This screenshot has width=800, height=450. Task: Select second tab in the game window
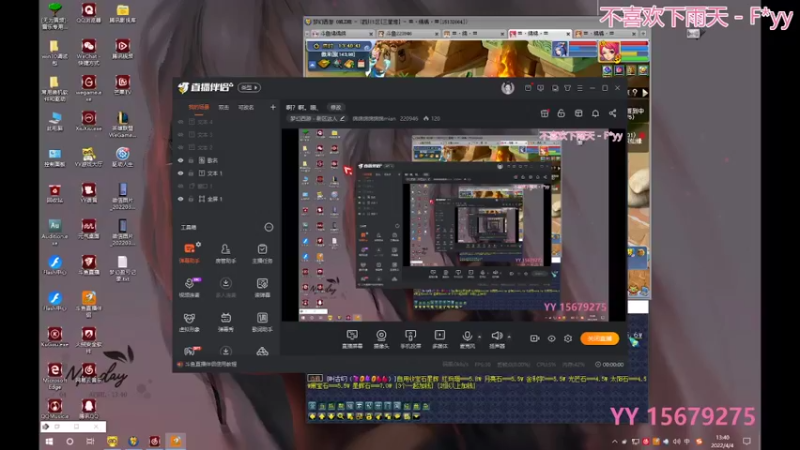tap(408, 33)
